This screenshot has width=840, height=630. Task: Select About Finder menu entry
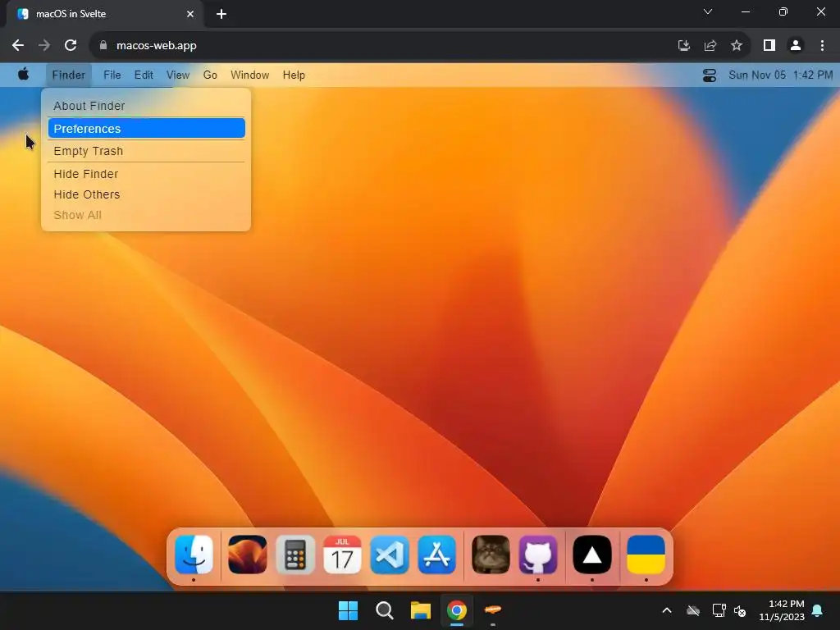(146, 106)
